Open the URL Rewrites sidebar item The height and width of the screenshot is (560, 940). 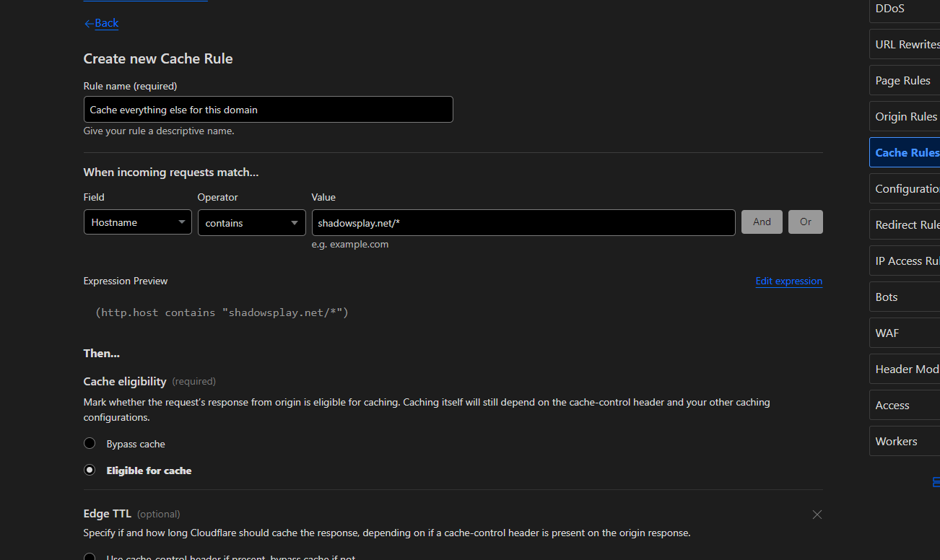tap(906, 44)
